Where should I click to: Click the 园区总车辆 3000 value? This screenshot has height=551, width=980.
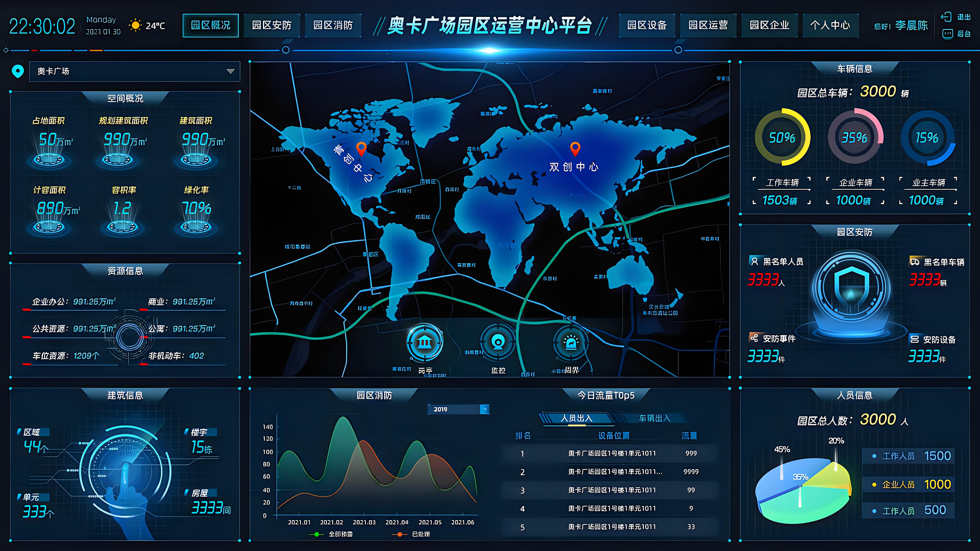[878, 91]
